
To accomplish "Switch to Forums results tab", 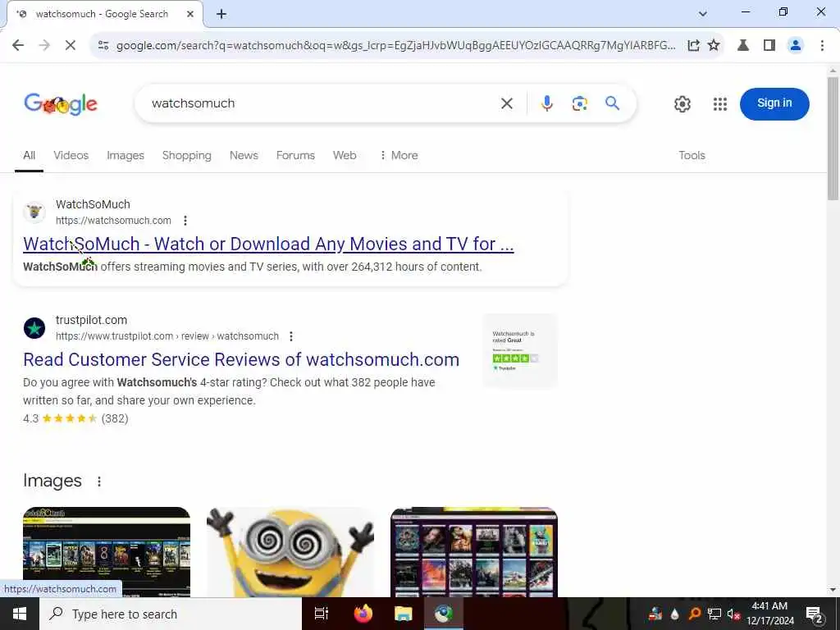I will click(295, 155).
